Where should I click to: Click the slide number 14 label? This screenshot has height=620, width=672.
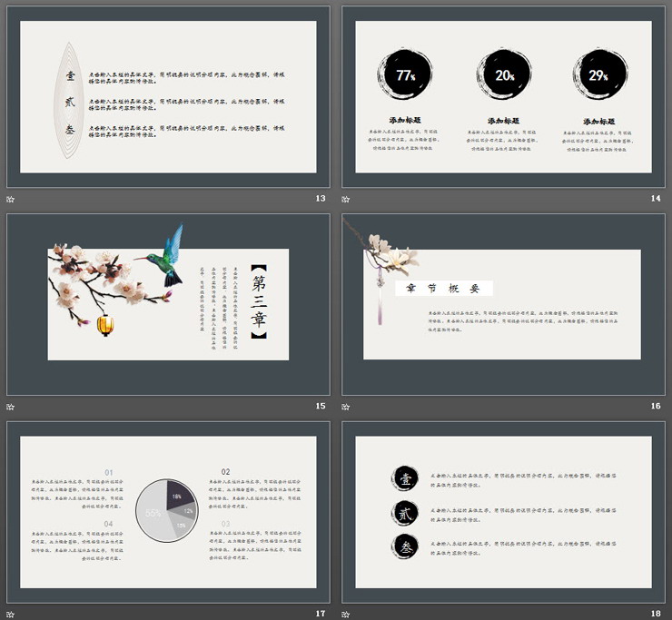pyautogui.click(x=656, y=199)
